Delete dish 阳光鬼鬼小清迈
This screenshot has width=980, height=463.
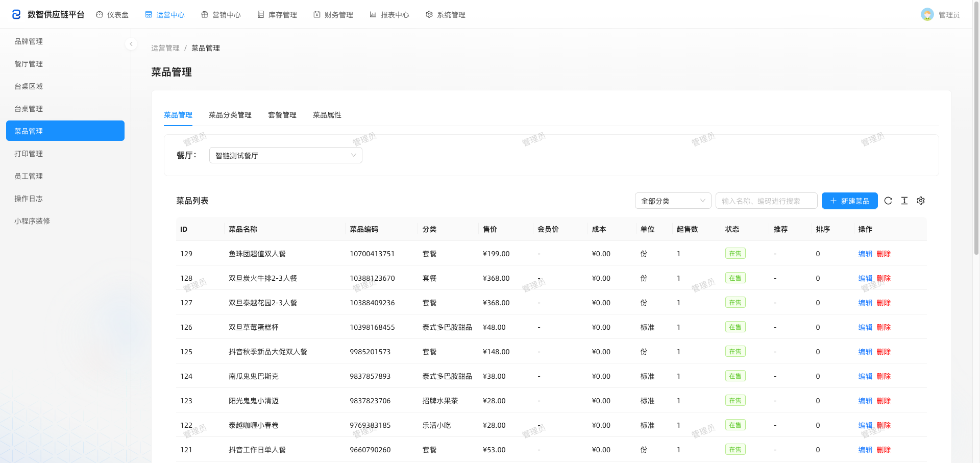(x=884, y=401)
